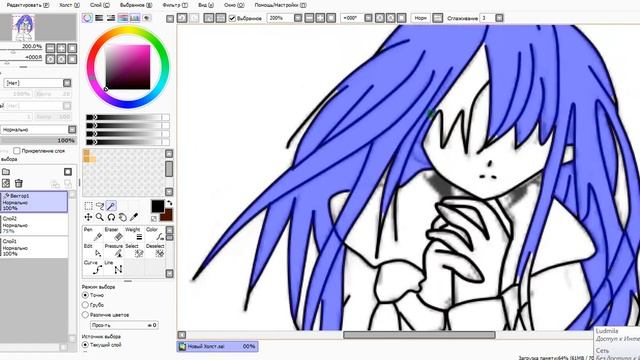Select the Вектор1 layer
This screenshot has height=360, width=640.
coord(34,202)
